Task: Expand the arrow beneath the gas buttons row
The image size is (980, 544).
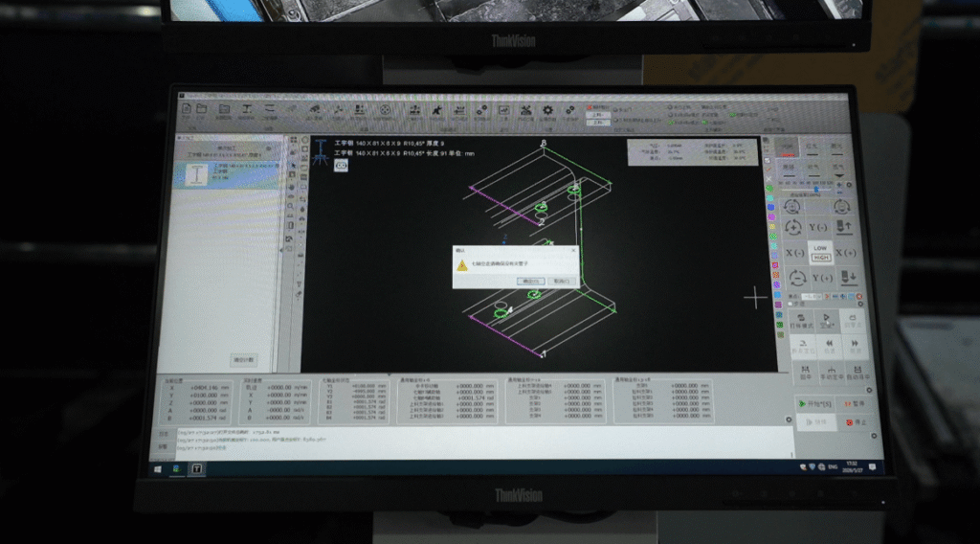Action: 839,176
